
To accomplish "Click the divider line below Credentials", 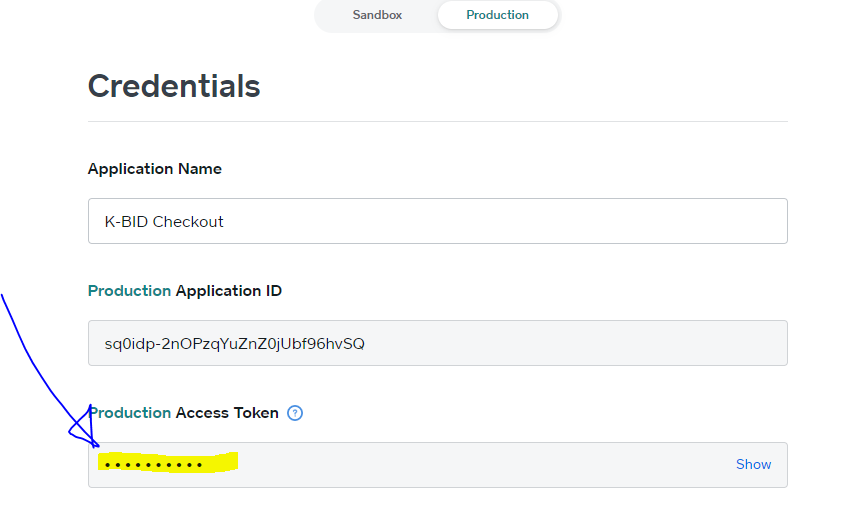I will click(437, 122).
